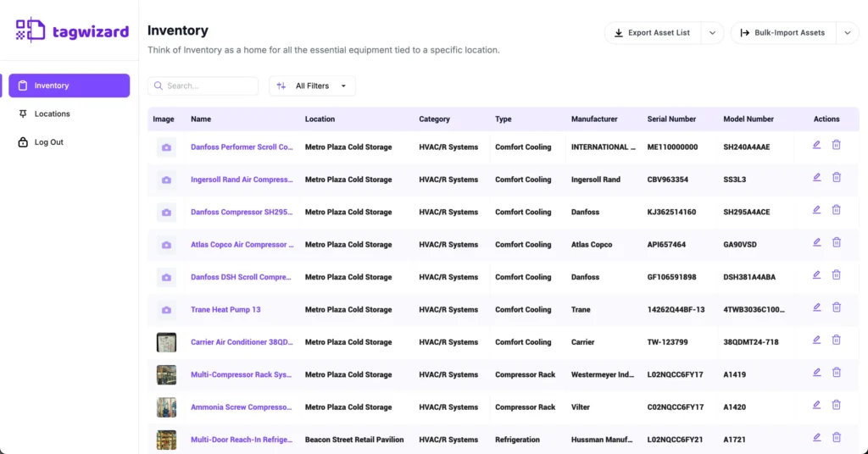Open the Atlas Copco Air Compressor link

[242, 245]
